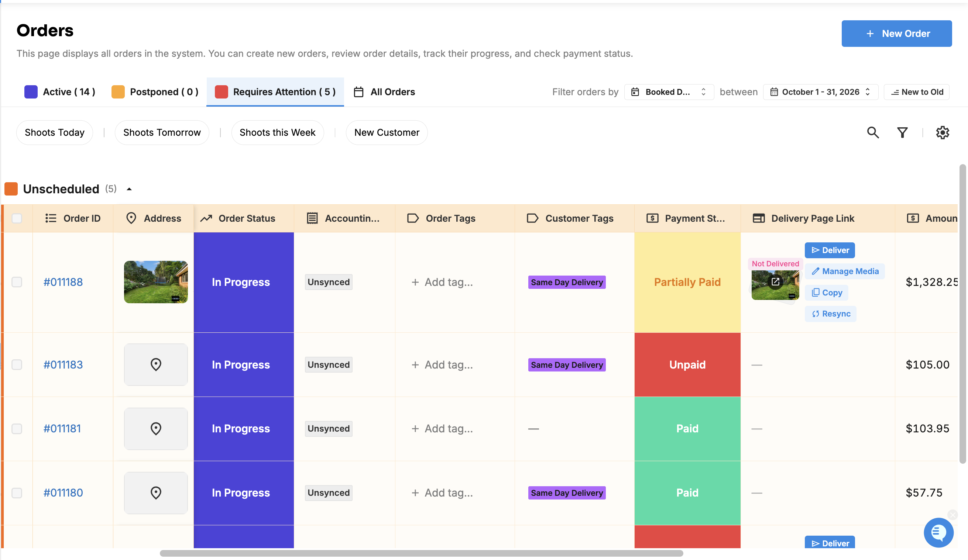The height and width of the screenshot is (560, 968).
Task: Open the search magnifier icon
Action: pyautogui.click(x=873, y=132)
